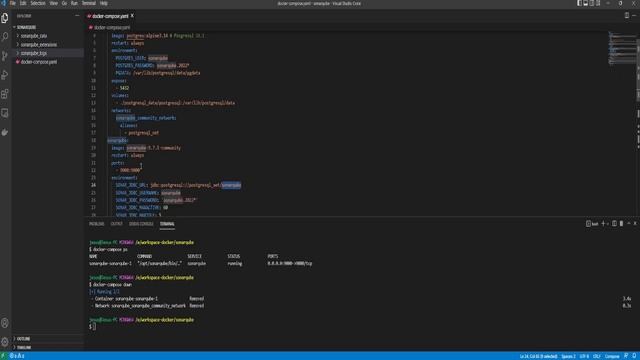Open the Selection menu
The width and height of the screenshot is (640, 360).
[38, 3]
